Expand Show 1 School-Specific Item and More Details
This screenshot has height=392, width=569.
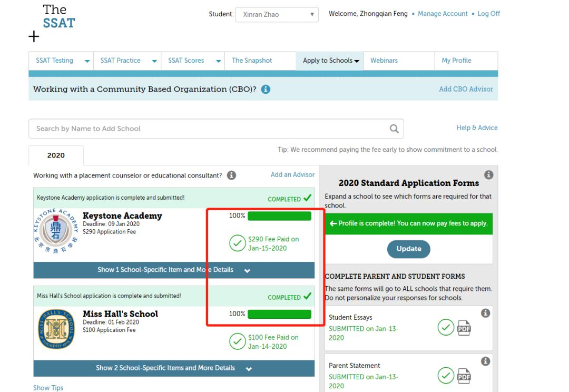(x=174, y=270)
